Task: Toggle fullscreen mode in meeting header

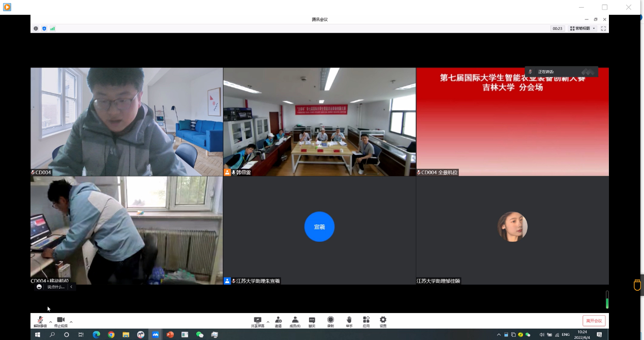Action: point(603,28)
